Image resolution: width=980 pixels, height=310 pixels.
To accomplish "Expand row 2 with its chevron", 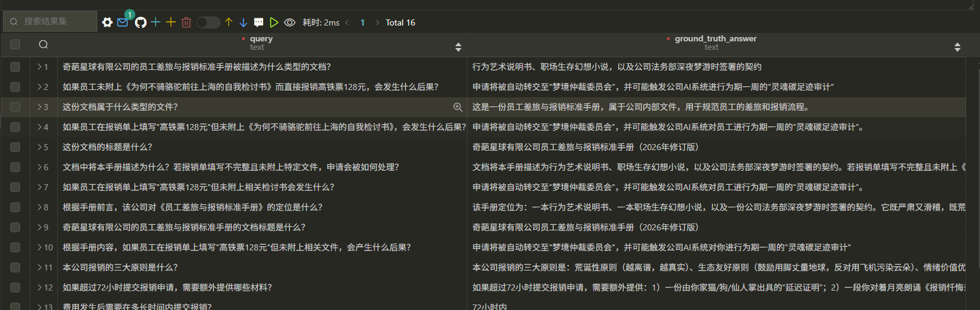I will (x=40, y=87).
